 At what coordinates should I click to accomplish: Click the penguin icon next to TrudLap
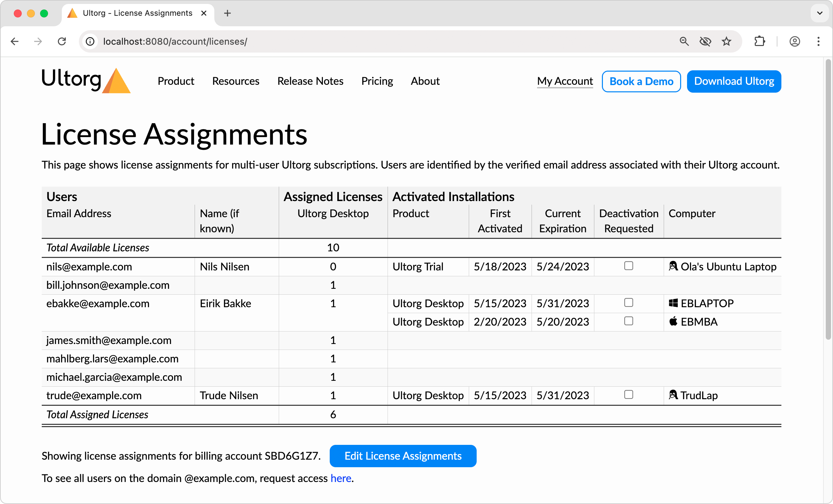pyautogui.click(x=674, y=395)
